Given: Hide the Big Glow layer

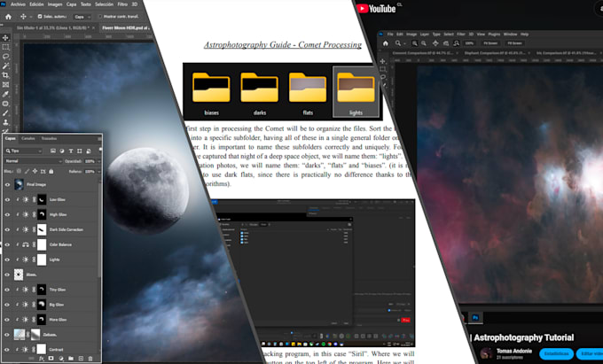Looking at the screenshot, I should tap(7, 305).
